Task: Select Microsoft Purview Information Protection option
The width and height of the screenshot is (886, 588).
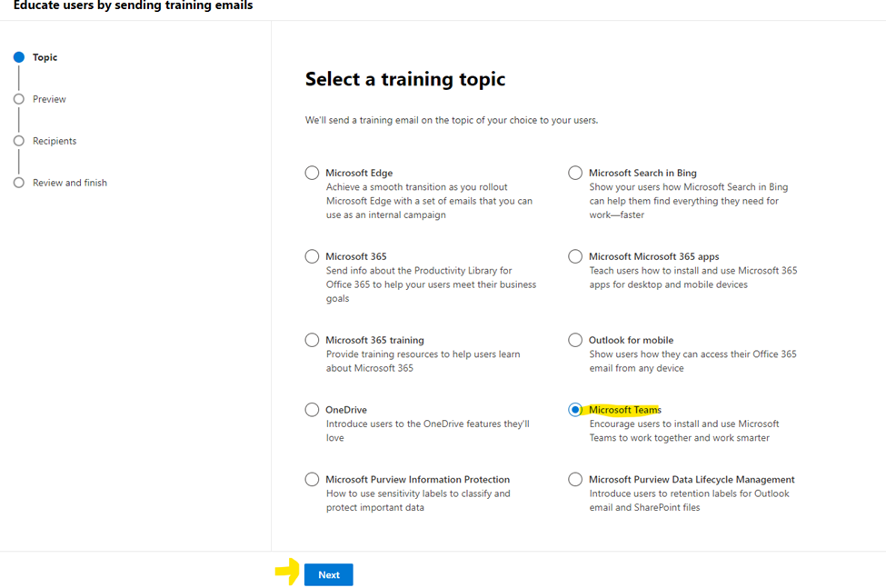Action: pos(312,479)
